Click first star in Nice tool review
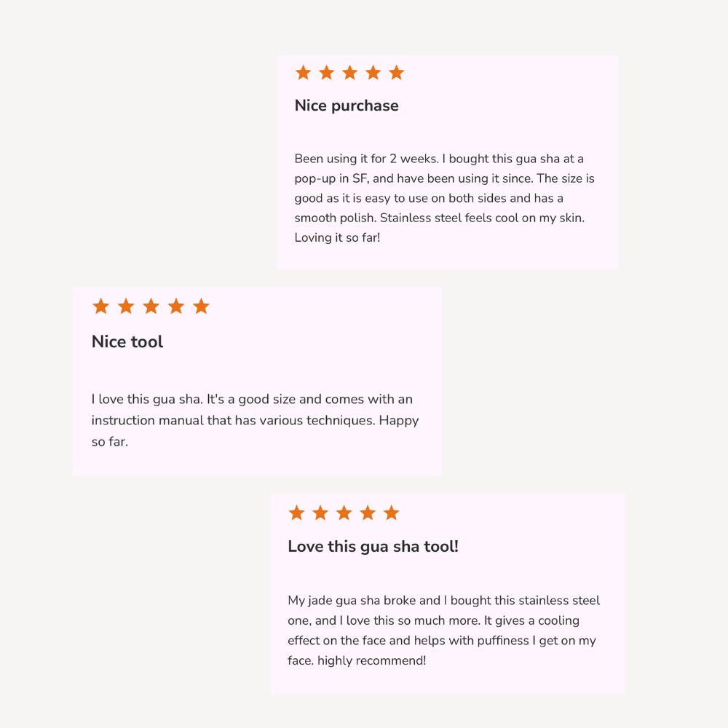The image size is (728, 728). tap(100, 306)
